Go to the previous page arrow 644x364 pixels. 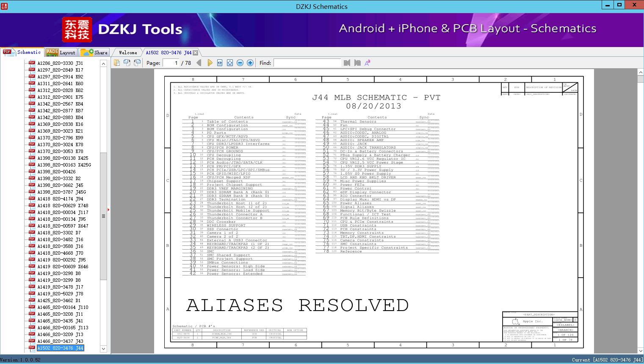coord(199,63)
